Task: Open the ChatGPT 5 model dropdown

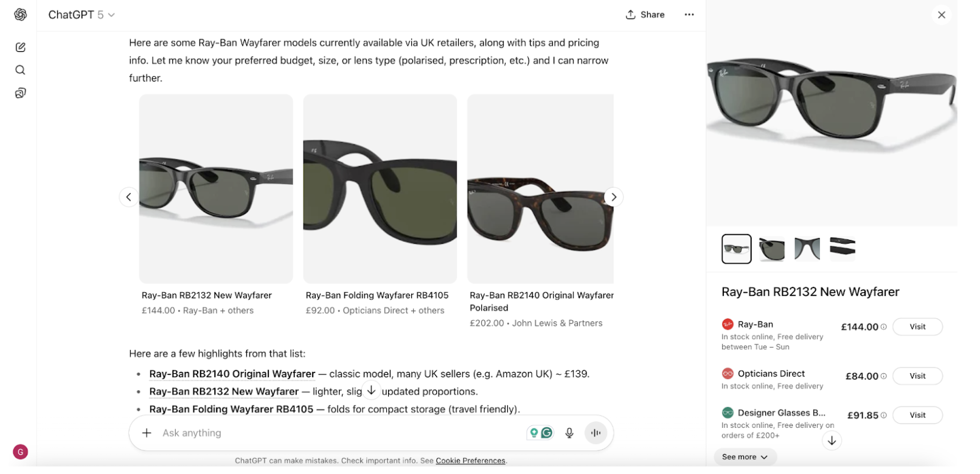Action: (x=82, y=15)
